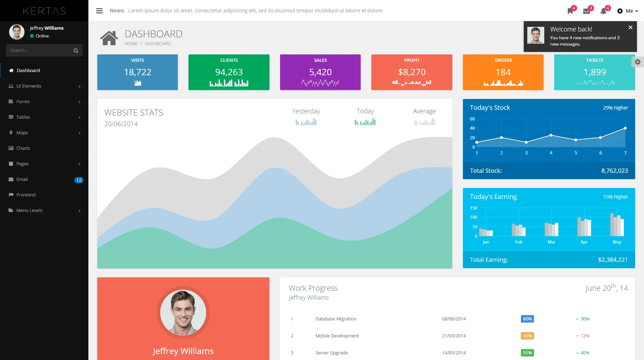Screen dimensions: 644x360
Task: Open the Me user dropdown
Action: (627, 11)
